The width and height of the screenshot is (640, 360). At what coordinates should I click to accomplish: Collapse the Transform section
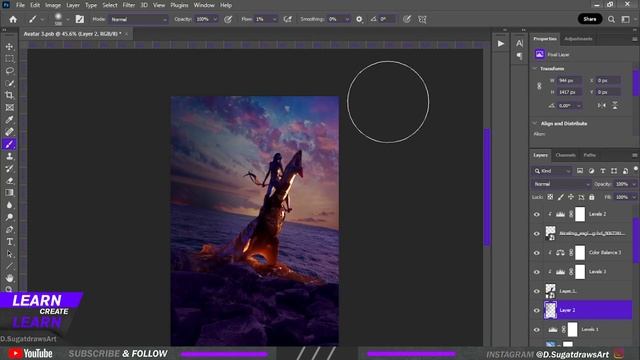535,69
